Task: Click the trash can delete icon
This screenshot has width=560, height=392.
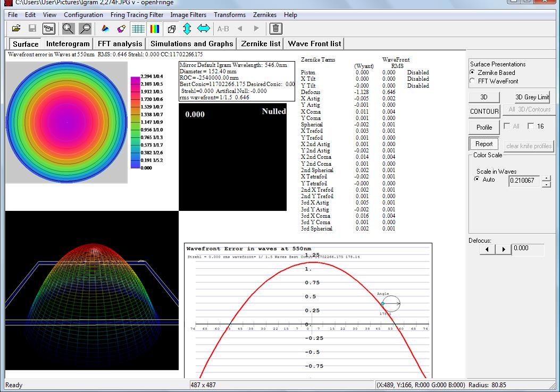Action: click(x=277, y=29)
